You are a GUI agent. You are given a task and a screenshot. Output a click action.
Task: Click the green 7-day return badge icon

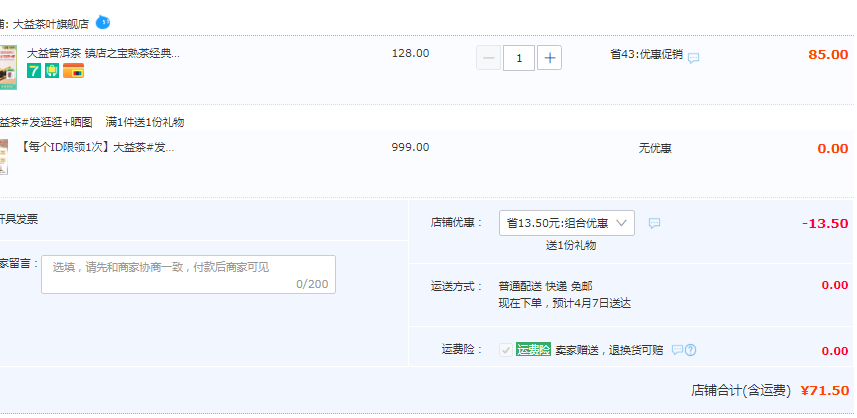(x=34, y=71)
